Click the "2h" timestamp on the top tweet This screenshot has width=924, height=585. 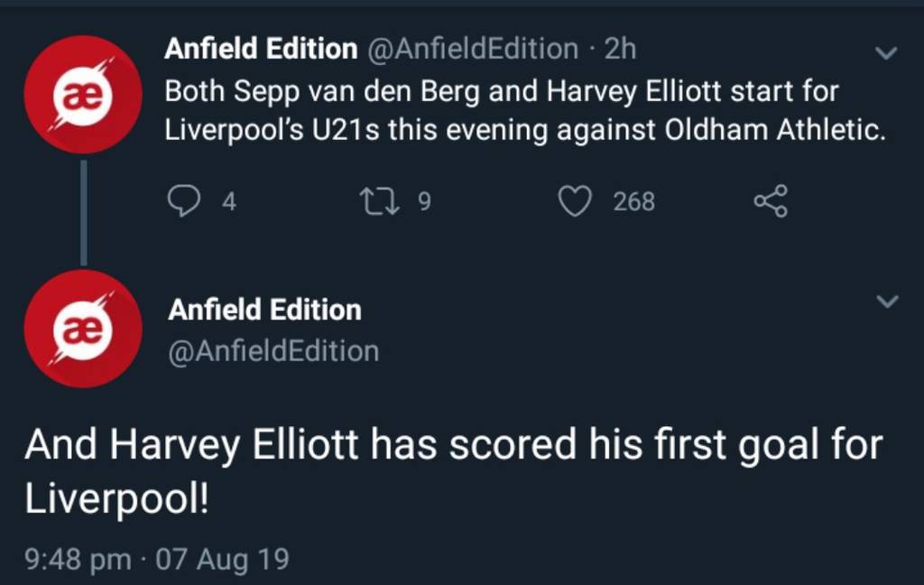(620, 49)
